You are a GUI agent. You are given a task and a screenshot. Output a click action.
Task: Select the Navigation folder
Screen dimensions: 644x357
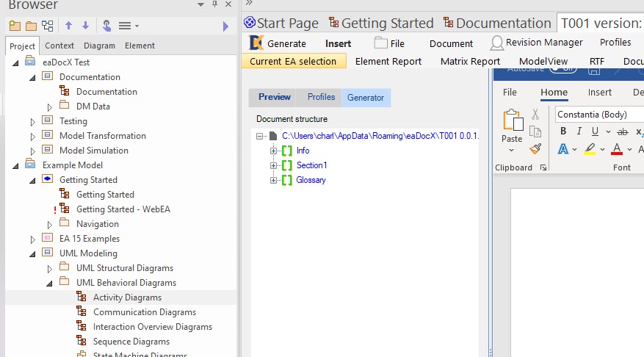pos(98,224)
